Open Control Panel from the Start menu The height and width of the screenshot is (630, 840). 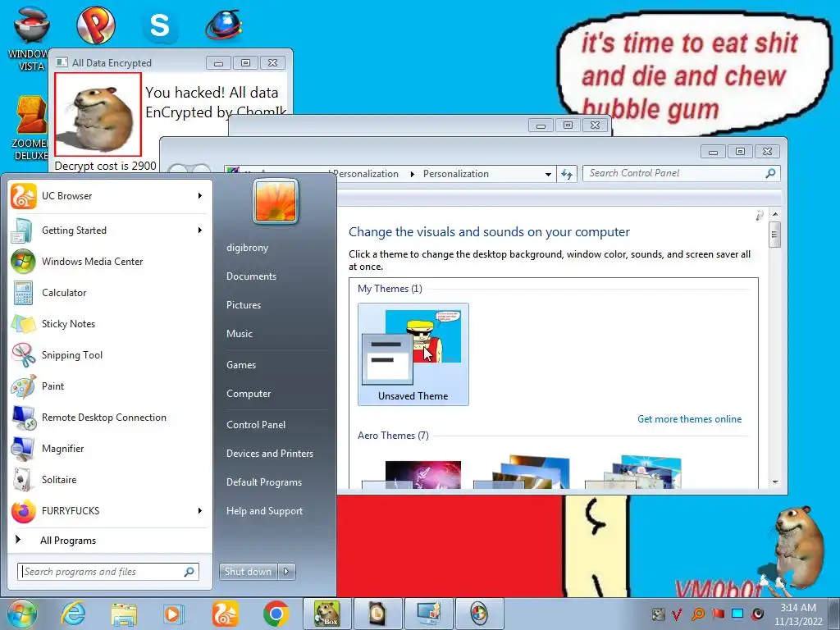point(256,425)
